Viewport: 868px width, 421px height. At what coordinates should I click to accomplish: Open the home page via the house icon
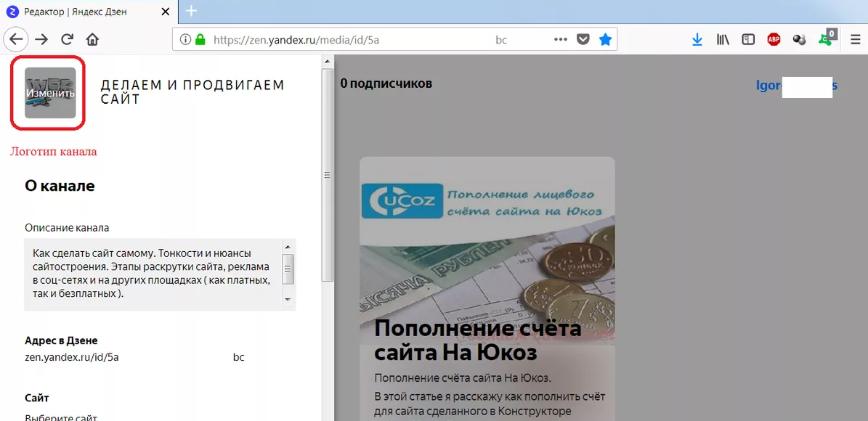[92, 39]
